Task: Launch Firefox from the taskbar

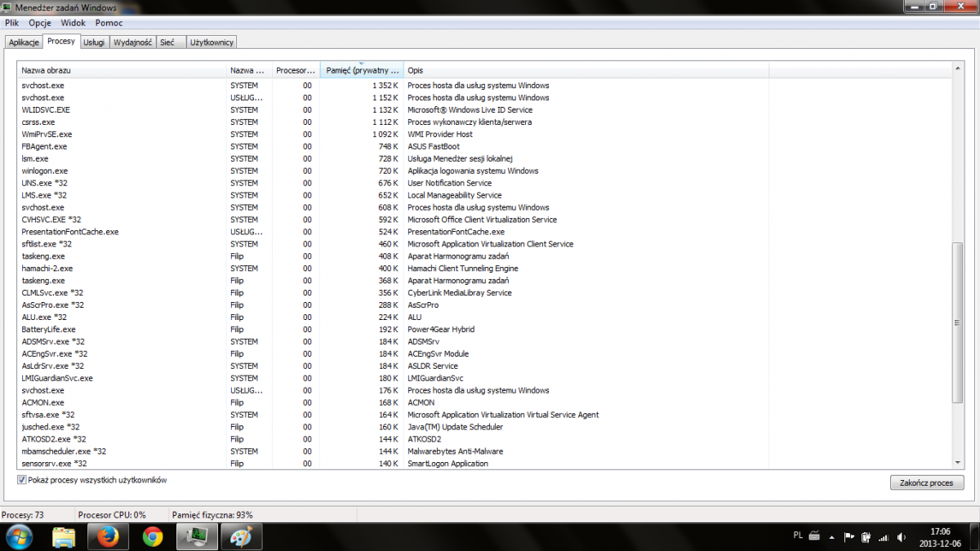Action: pos(108,537)
